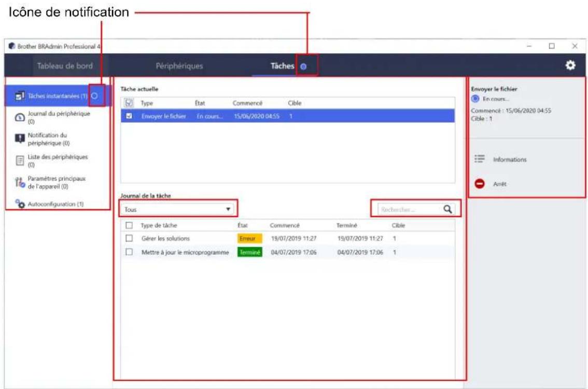Open Liste des périphériques (0)
Viewport: 588px width, 389px height.
coord(58,161)
